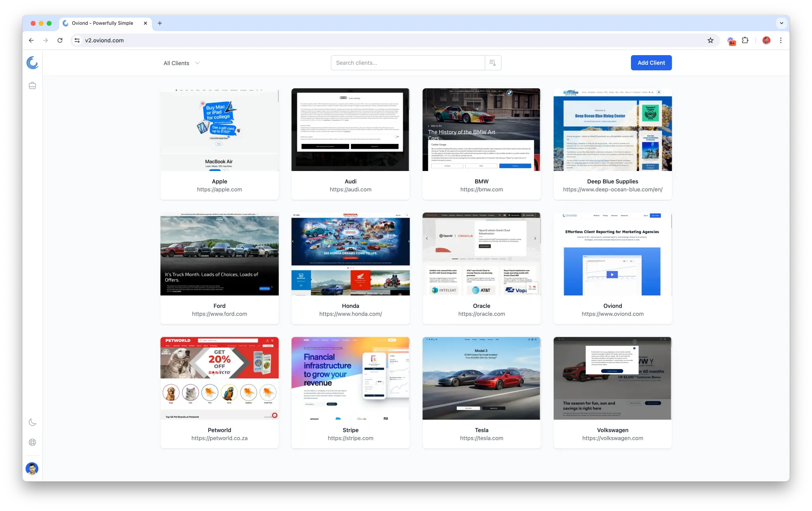Select the Oviond - Powerfully Simple tab
This screenshot has height=511, width=812.
(102, 23)
